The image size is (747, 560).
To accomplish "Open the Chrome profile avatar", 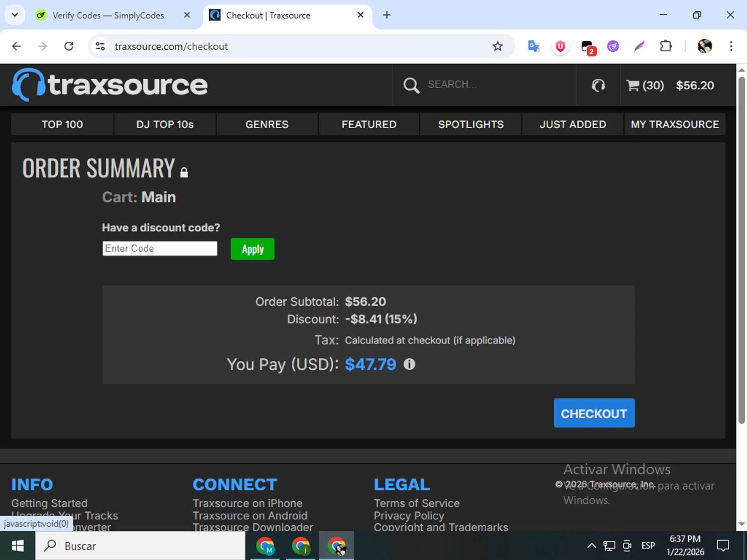I will [x=705, y=46].
